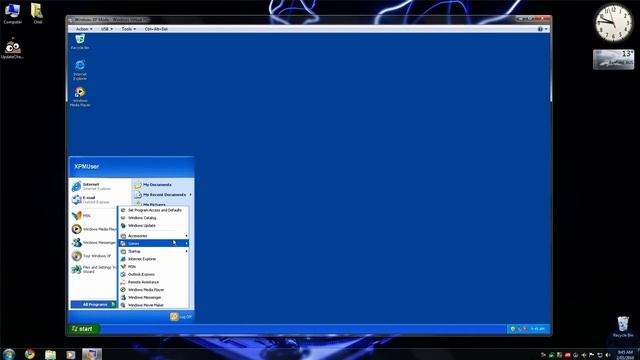The image size is (640, 360).
Task: Expand the Startup submenu
Action: (153, 251)
